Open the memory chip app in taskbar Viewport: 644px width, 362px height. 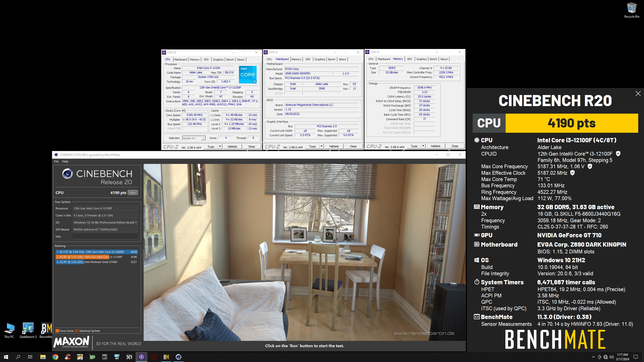point(105,357)
